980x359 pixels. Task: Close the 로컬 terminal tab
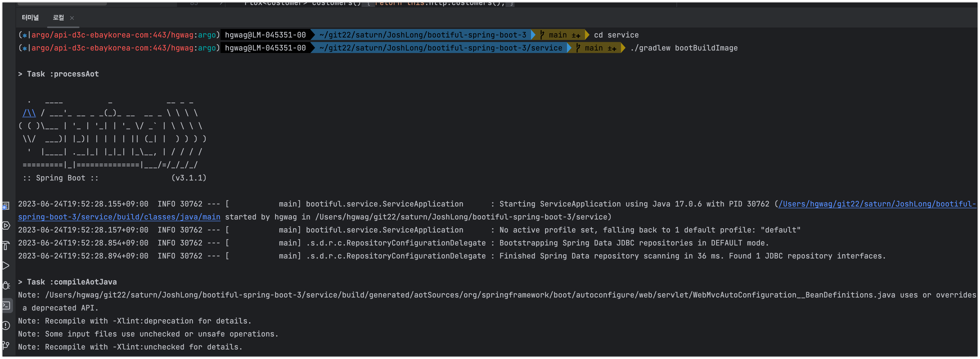pyautogui.click(x=72, y=18)
